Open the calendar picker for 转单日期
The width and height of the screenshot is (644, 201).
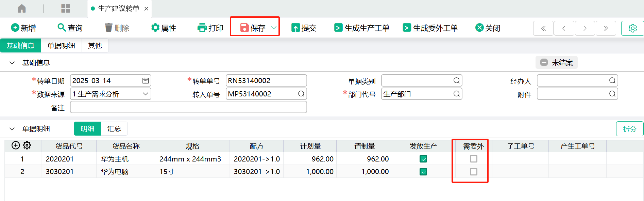pyautogui.click(x=146, y=81)
